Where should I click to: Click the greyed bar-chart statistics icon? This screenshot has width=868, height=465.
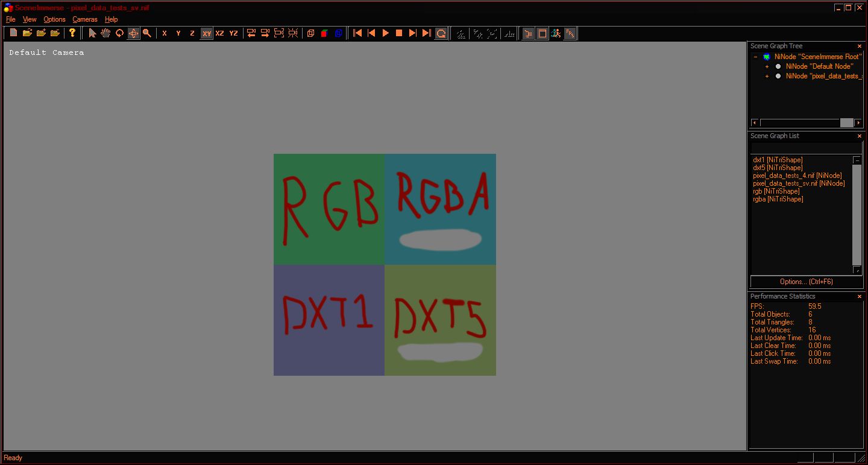[x=509, y=33]
